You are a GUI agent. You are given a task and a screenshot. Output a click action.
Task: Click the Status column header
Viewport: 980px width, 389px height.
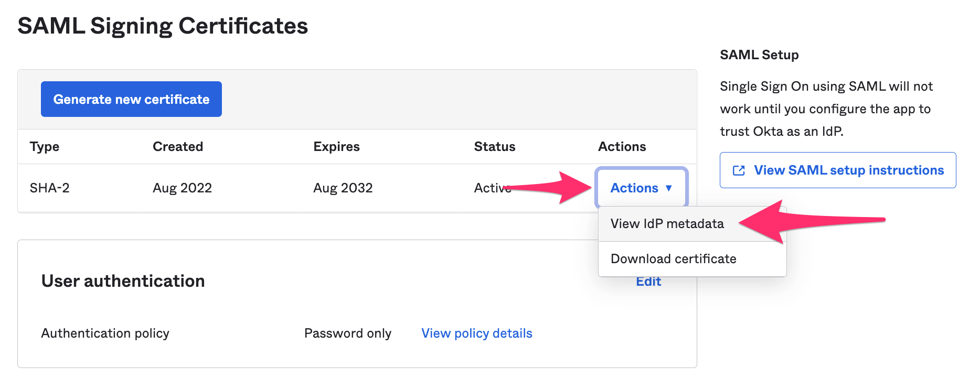(x=494, y=147)
